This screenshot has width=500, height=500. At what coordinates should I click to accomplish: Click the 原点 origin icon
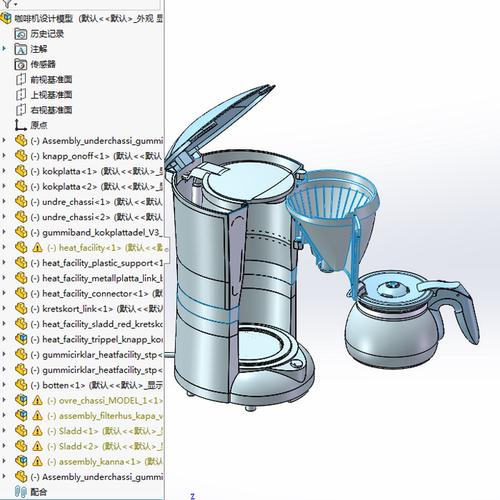[x=21, y=125]
